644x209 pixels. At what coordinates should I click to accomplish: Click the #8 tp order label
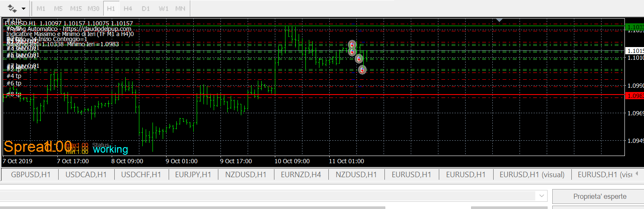pyautogui.click(x=14, y=94)
